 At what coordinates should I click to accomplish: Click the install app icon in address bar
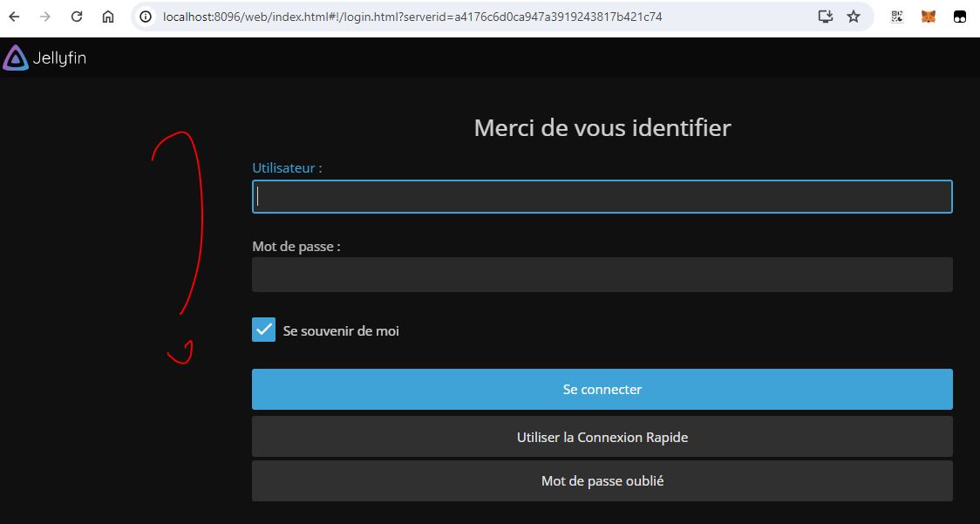point(825,17)
